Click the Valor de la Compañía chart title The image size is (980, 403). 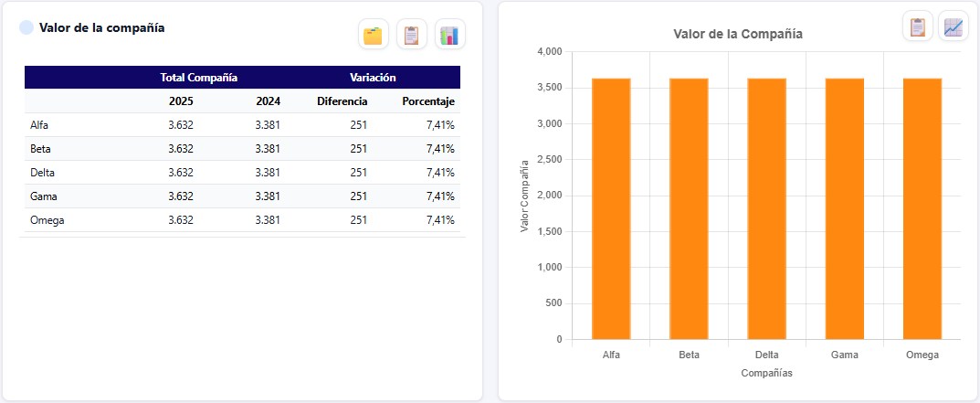pos(737,34)
